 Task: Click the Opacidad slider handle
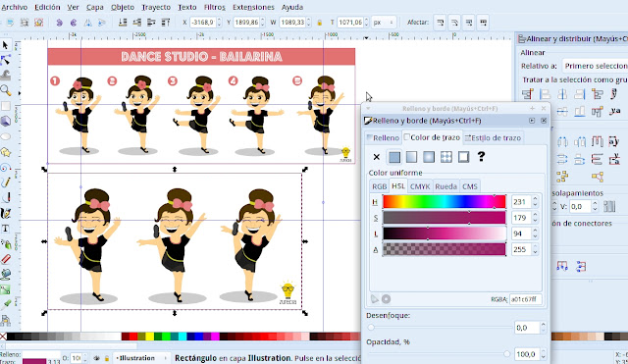tap(506, 354)
